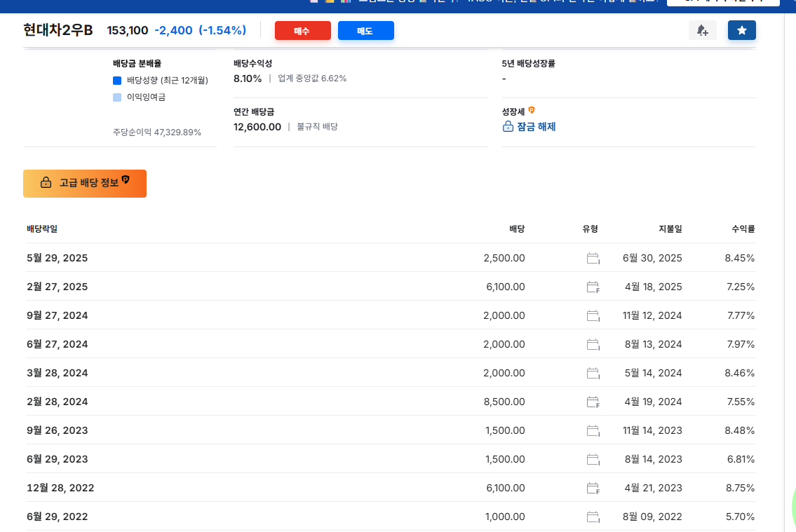Viewport: 796px width, 532px height.
Task: Click the calendar type icon for 12월 28, 2022
Action: tap(593, 488)
